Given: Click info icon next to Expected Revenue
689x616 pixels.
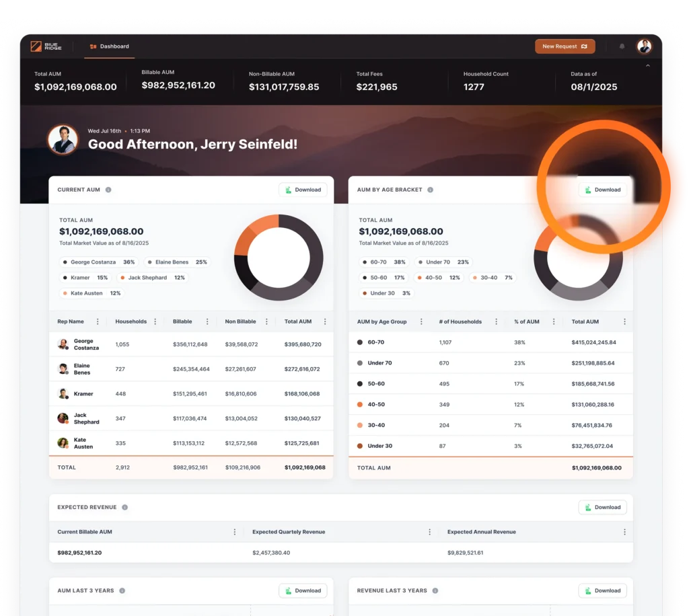Looking at the screenshot, I should 124,507.
